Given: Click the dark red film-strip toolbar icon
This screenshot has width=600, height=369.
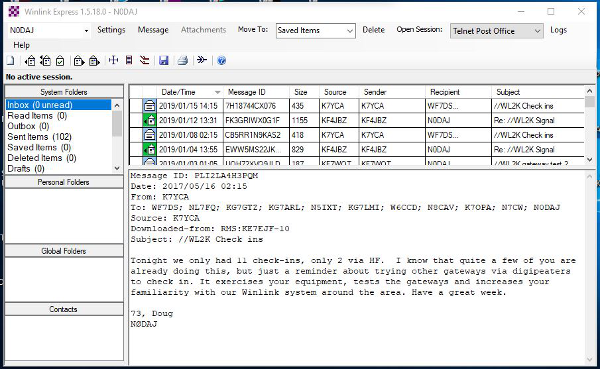Looking at the screenshot, I should click(x=129, y=60).
